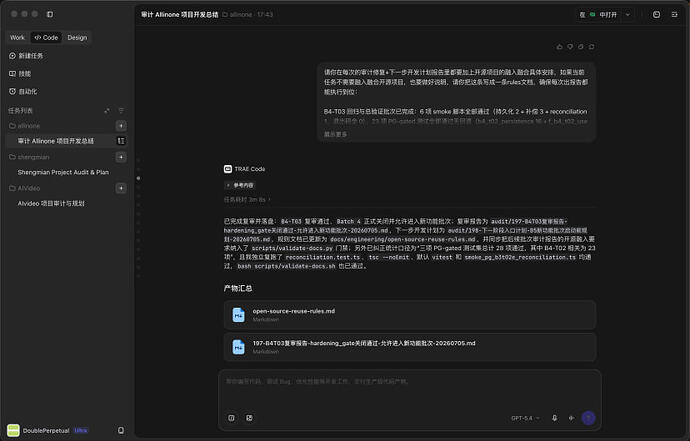This screenshot has height=441, width=690.
Task: Open the 自动化 automation item
Action: click(x=23, y=92)
